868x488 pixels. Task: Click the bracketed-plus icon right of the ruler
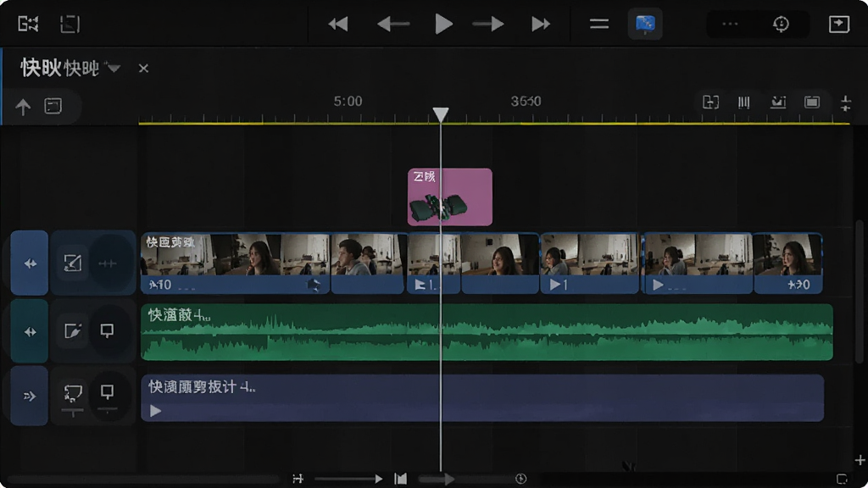[711, 102]
